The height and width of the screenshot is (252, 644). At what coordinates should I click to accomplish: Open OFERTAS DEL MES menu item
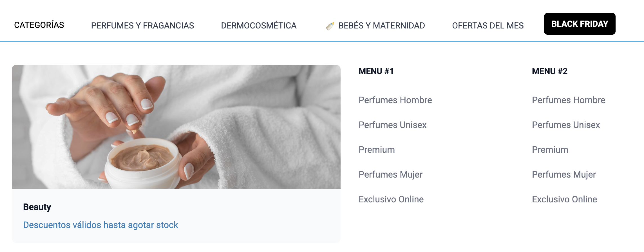click(x=488, y=26)
